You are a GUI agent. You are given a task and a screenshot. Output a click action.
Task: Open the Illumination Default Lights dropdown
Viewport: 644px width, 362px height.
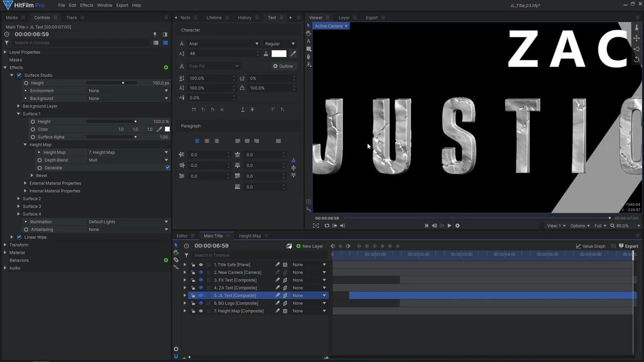point(128,222)
